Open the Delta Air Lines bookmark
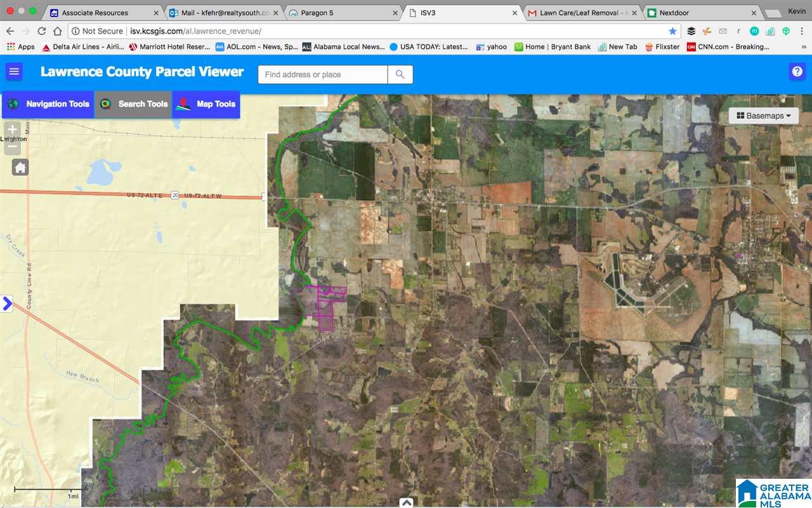 coord(82,46)
